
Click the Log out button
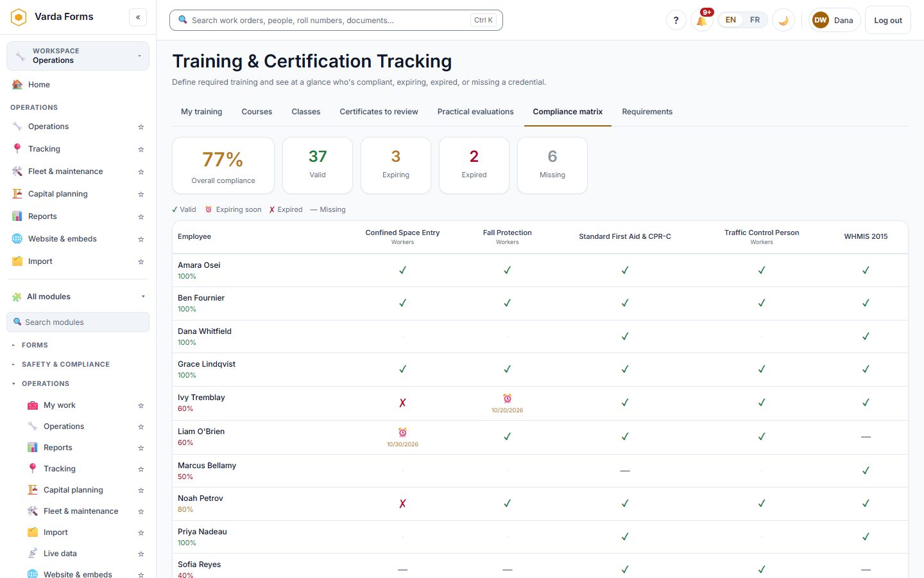[x=888, y=20]
